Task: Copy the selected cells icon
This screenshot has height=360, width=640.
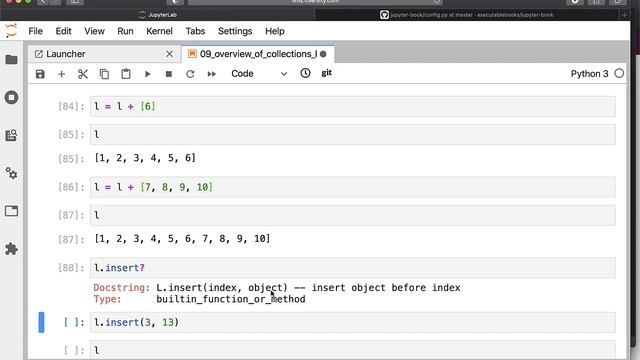Action: tap(104, 74)
